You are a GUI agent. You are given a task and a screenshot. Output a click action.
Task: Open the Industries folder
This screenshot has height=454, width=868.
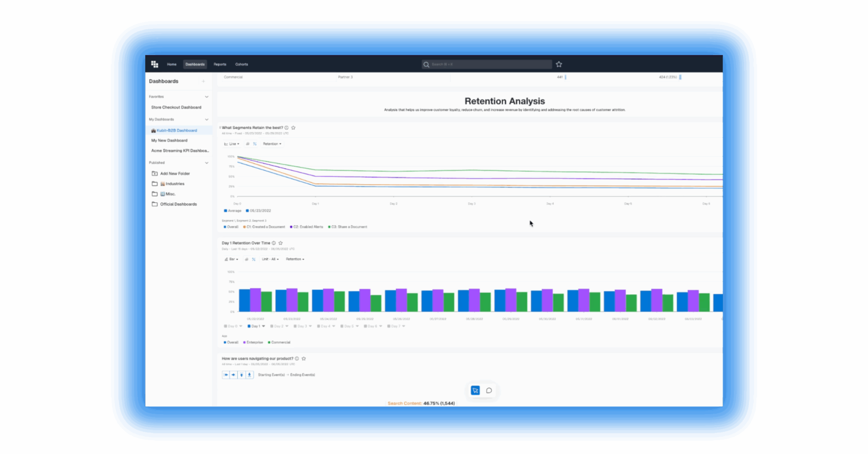[173, 184]
